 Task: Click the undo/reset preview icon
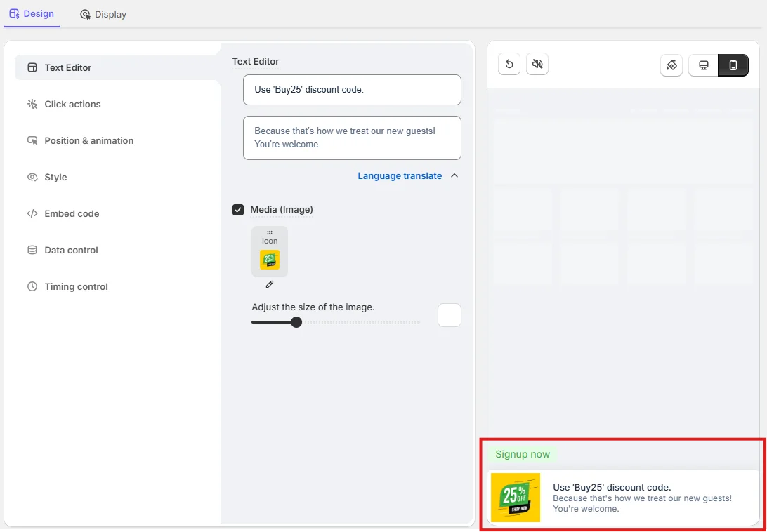tap(509, 65)
